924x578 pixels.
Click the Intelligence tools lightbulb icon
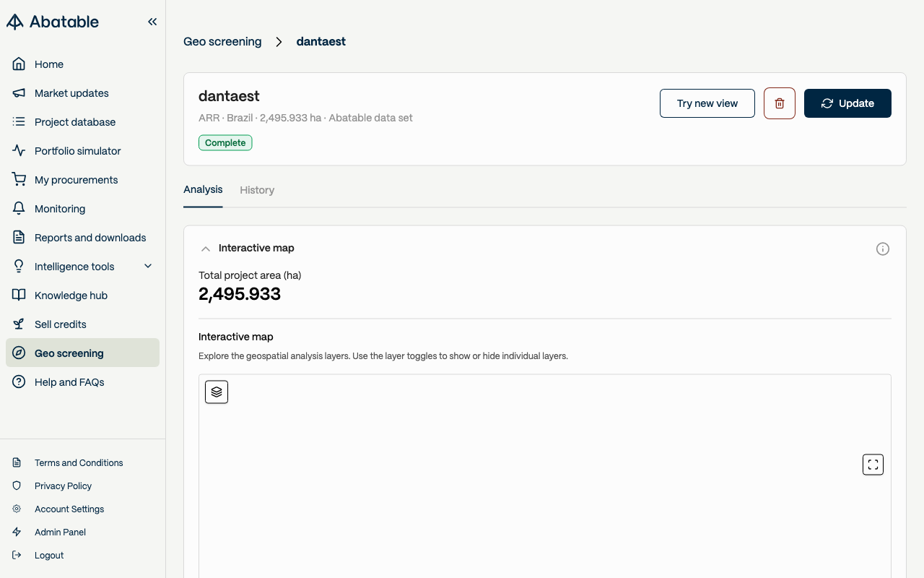tap(19, 267)
